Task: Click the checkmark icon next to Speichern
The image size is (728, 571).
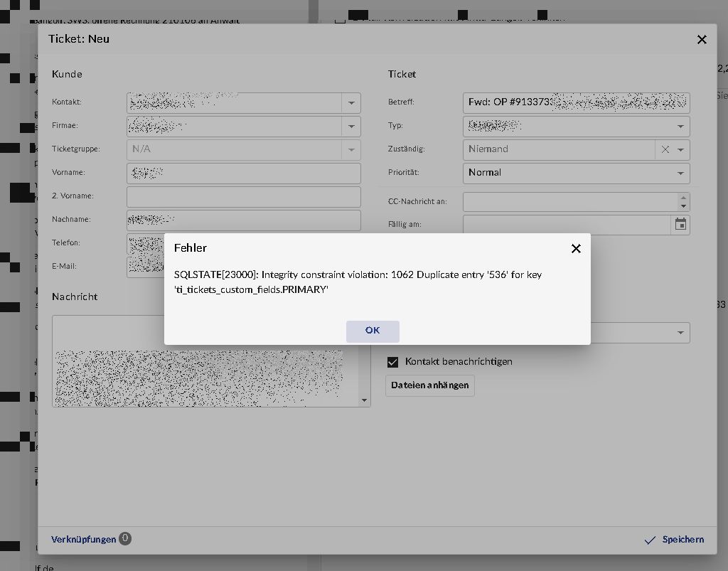Action: (x=649, y=540)
